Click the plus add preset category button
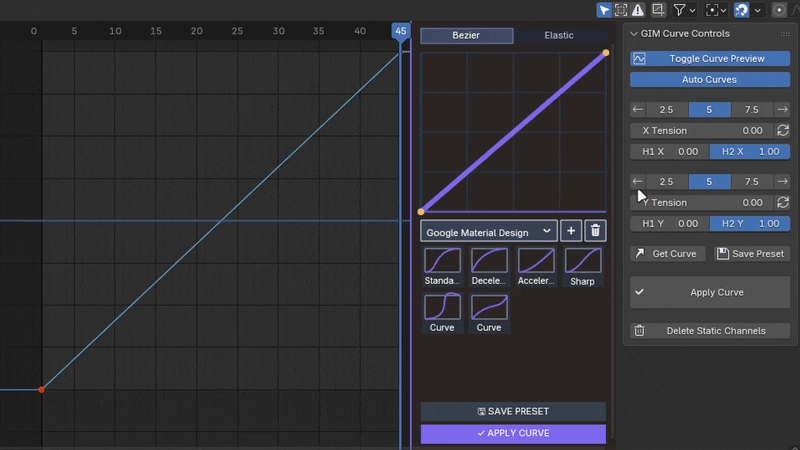The height and width of the screenshot is (450, 800). click(x=571, y=231)
